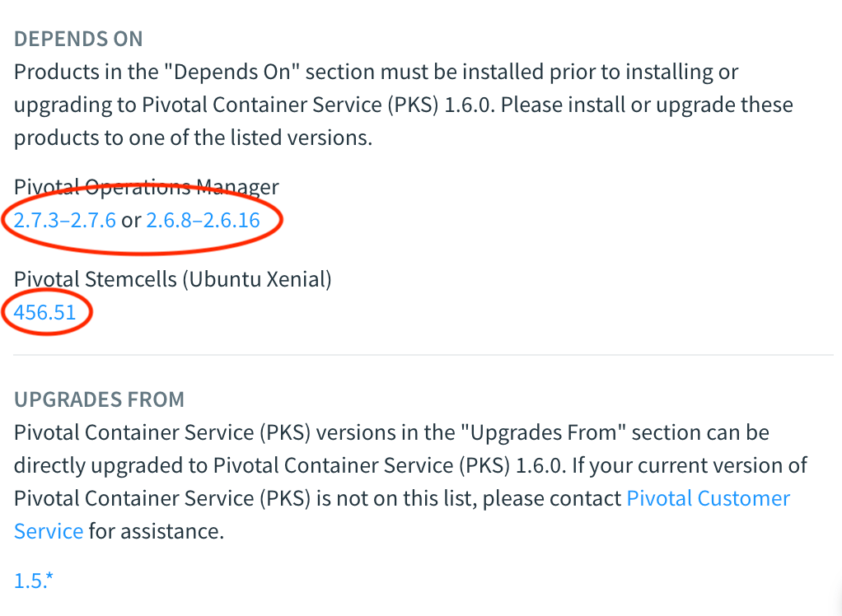Screen dimensions: 842x616
Task: Click the Pivotal Operations Manager label
Action: click(x=146, y=187)
